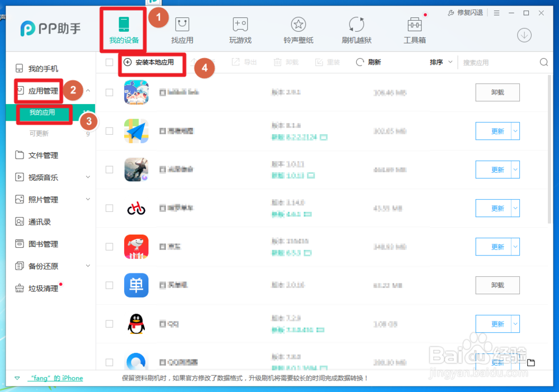559x392 pixels.
Task: Click the search magnifier icon
Action: [543, 62]
